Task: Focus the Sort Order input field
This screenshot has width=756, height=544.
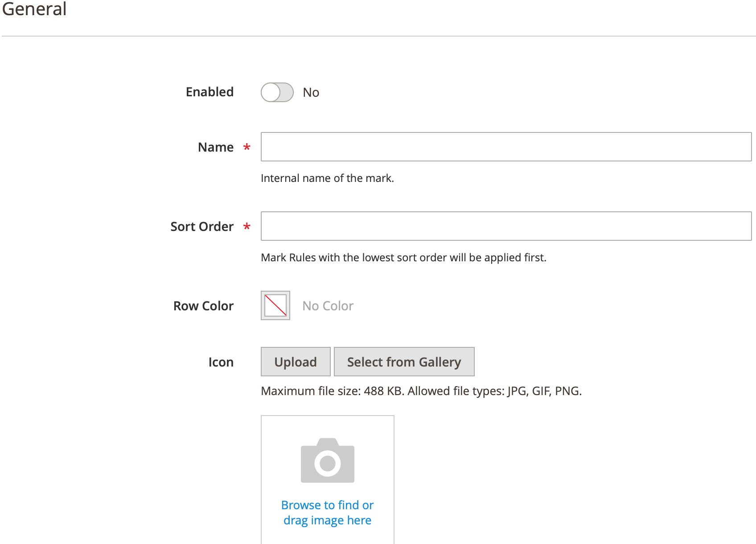Action: pos(506,226)
